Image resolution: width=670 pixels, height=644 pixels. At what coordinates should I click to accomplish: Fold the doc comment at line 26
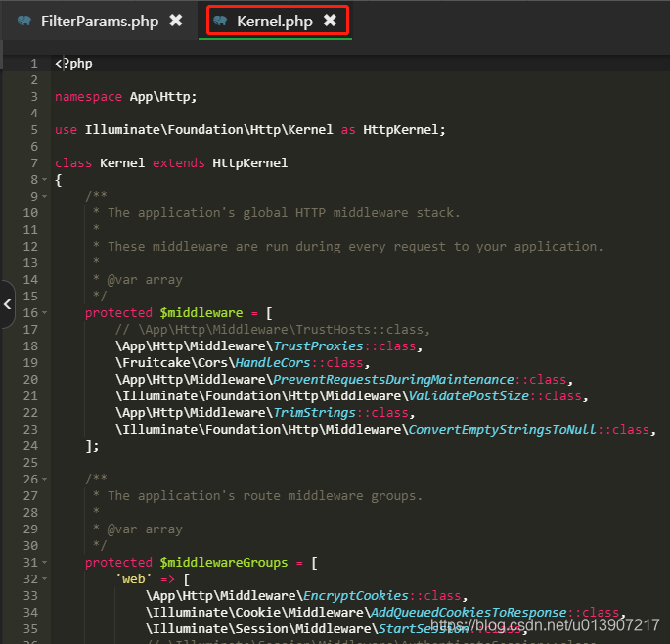coord(44,479)
